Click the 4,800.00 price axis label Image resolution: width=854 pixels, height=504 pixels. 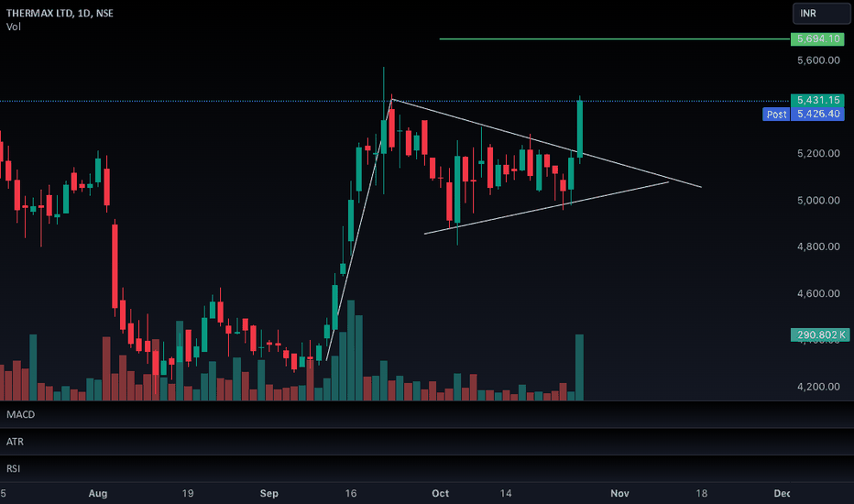(818, 247)
